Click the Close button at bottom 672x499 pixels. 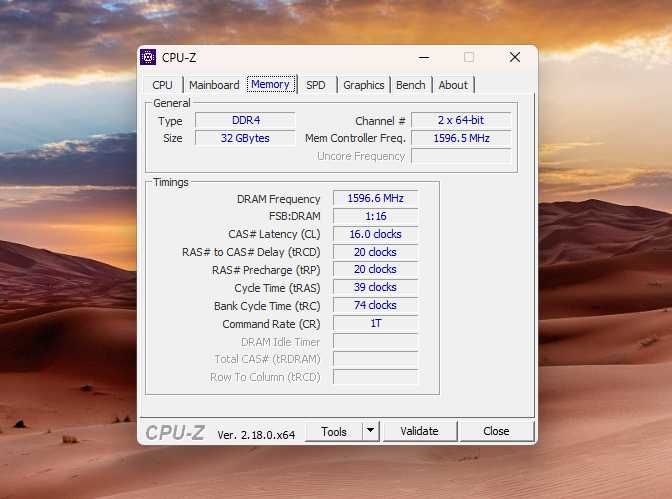tap(496, 431)
